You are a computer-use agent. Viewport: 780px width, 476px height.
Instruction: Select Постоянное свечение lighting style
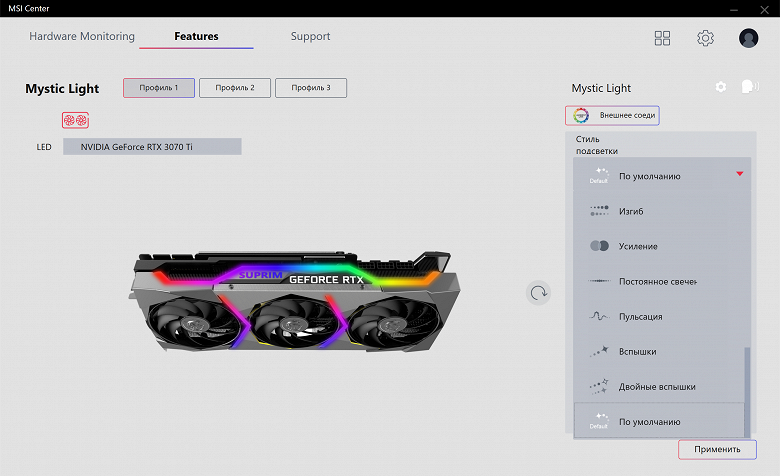coord(659,282)
